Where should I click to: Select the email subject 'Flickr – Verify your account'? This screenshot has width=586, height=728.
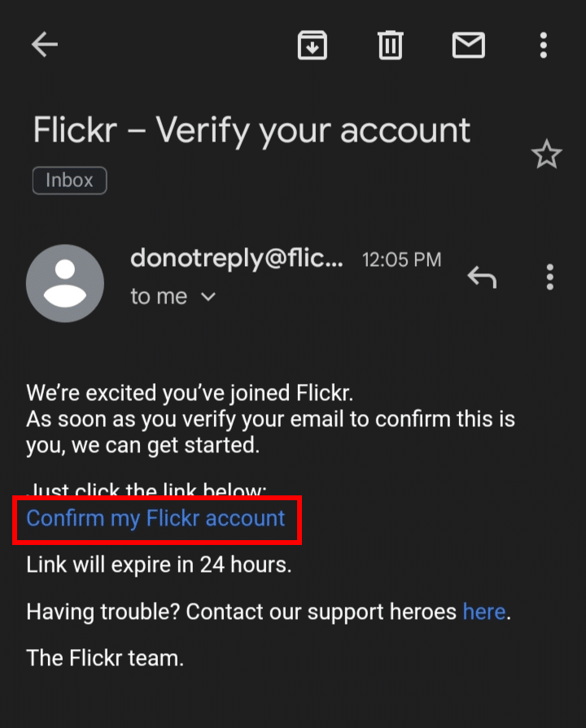click(x=251, y=129)
